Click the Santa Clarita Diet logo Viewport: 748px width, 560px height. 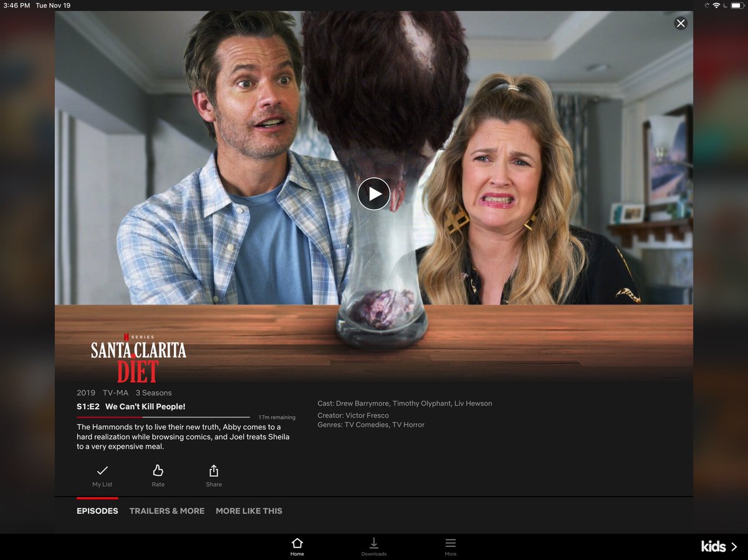138,358
